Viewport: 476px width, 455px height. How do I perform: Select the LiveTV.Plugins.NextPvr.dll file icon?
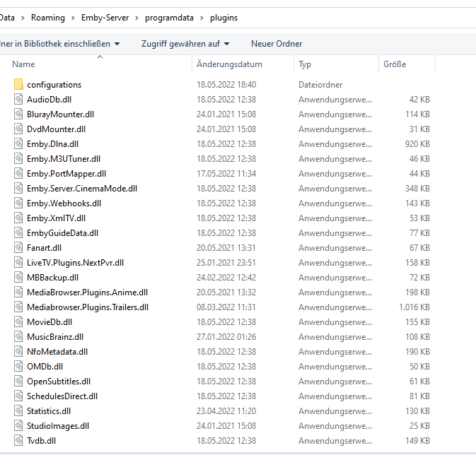[x=18, y=263]
